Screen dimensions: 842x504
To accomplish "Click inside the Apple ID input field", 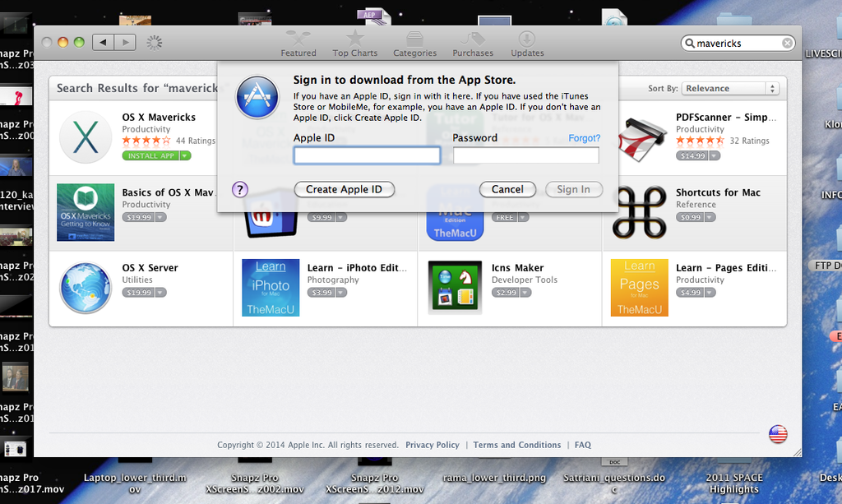I will tap(367, 155).
